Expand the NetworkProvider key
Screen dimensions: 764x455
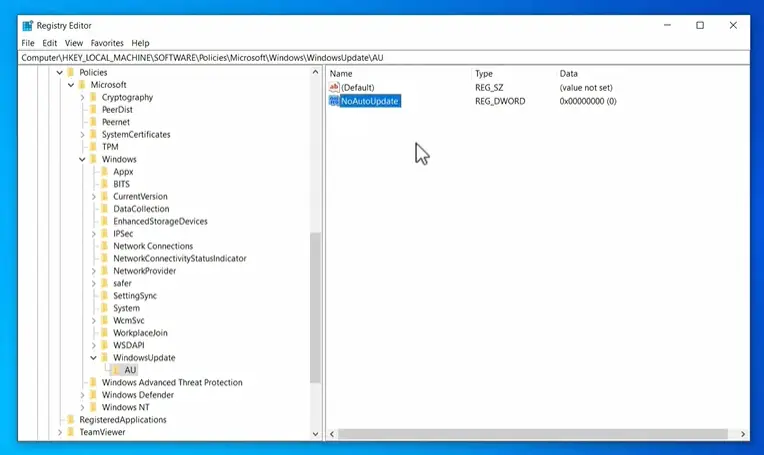(94, 271)
